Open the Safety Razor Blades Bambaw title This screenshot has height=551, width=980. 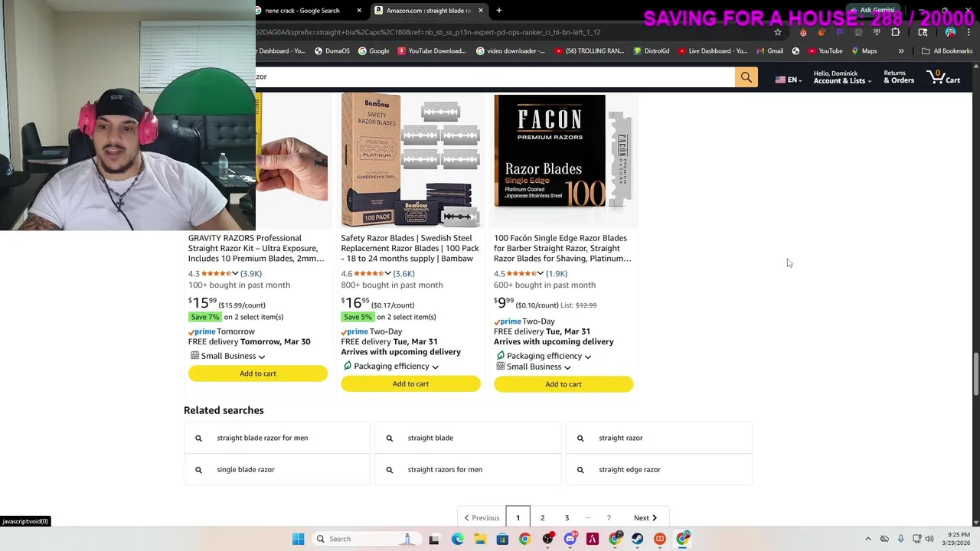410,248
